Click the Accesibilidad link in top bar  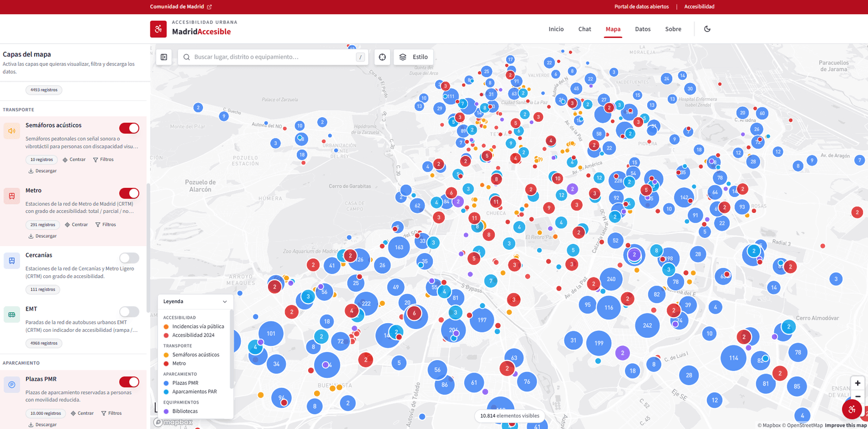699,7
